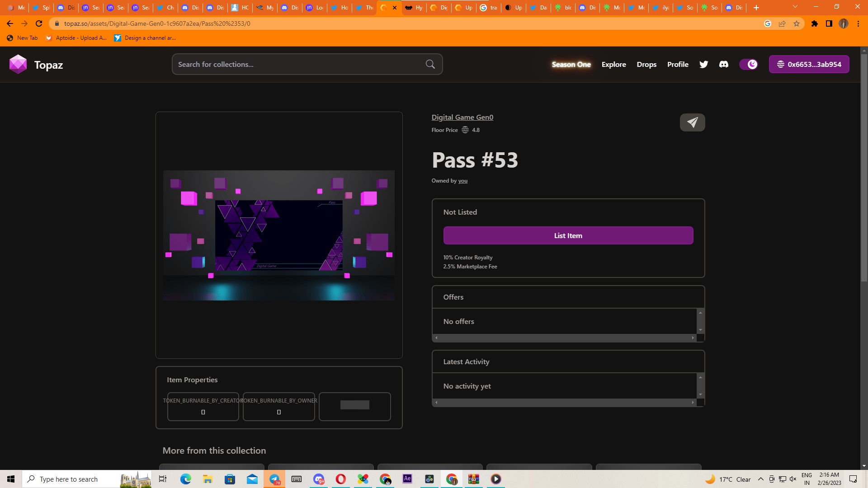The height and width of the screenshot is (488, 868).
Task: Bookmark page with star icon
Action: [797, 23]
